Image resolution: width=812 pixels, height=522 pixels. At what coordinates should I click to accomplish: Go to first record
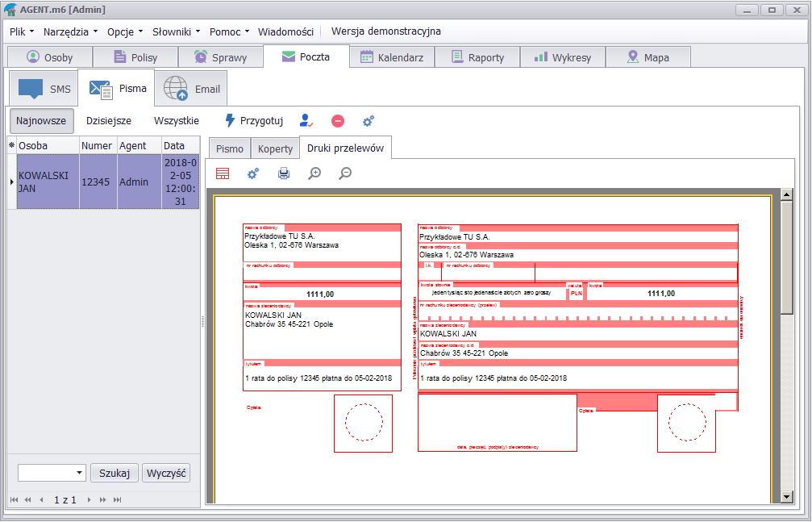(14, 499)
